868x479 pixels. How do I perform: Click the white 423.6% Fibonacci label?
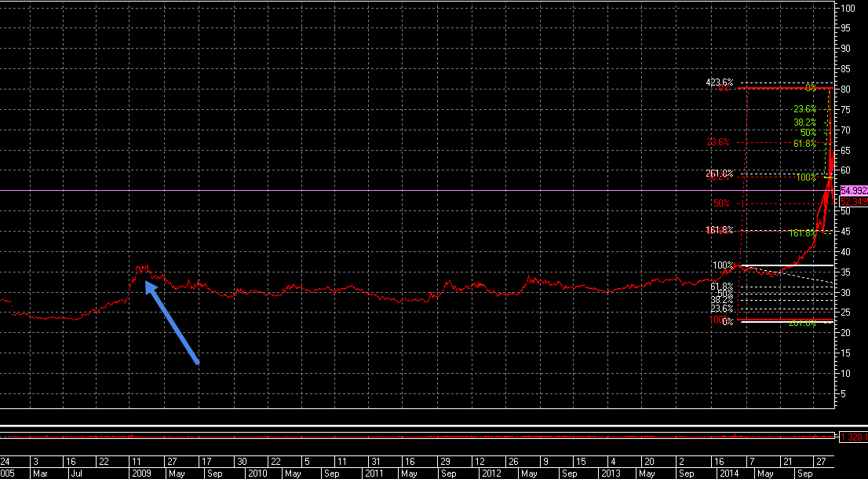point(719,82)
